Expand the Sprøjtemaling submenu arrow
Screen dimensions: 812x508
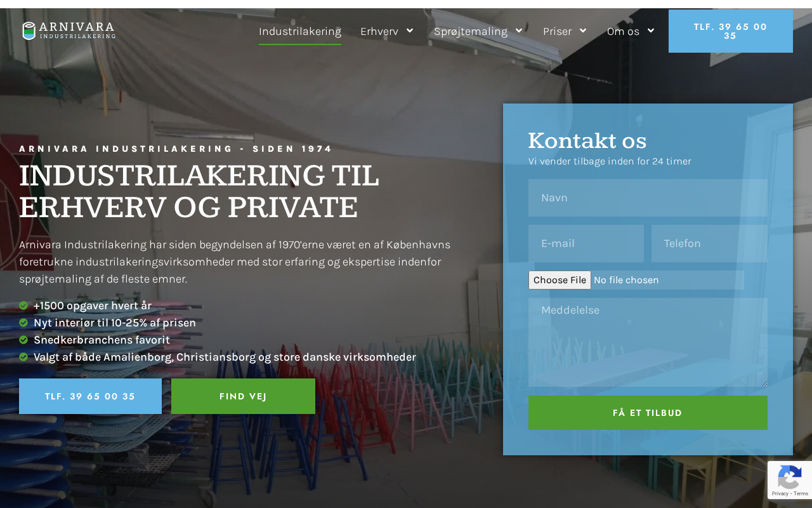click(x=519, y=30)
